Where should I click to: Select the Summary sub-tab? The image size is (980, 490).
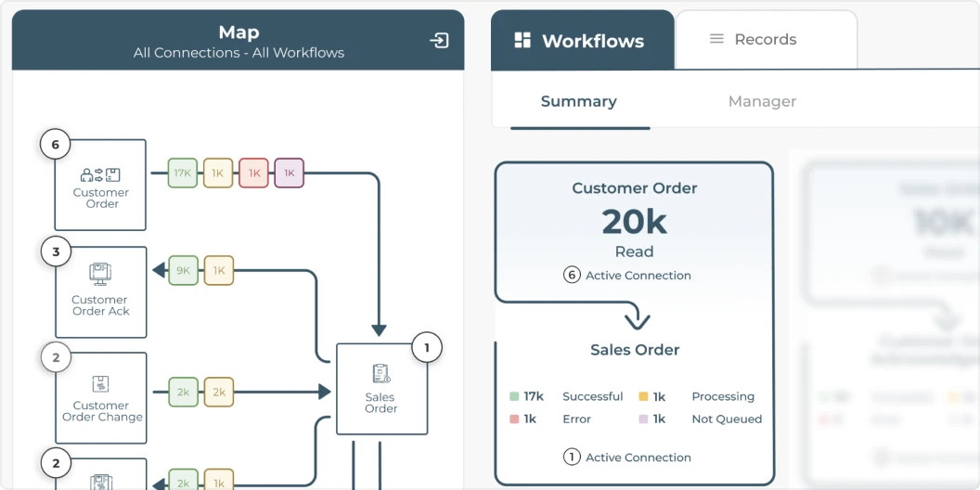tap(579, 101)
